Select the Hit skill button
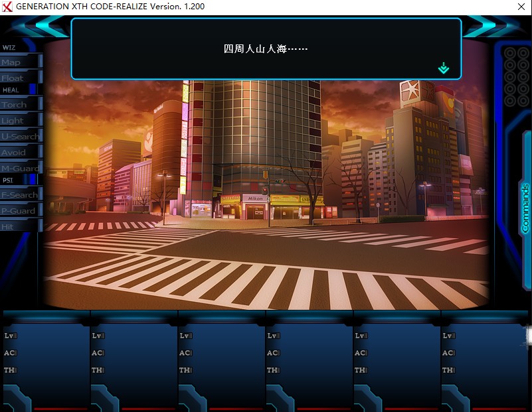The width and height of the screenshot is (532, 412). (x=20, y=226)
